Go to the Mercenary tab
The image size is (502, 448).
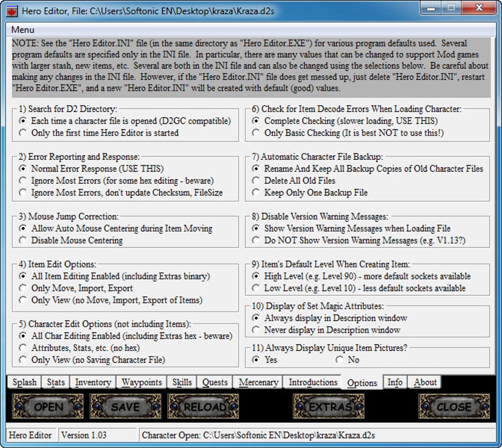[x=258, y=382]
